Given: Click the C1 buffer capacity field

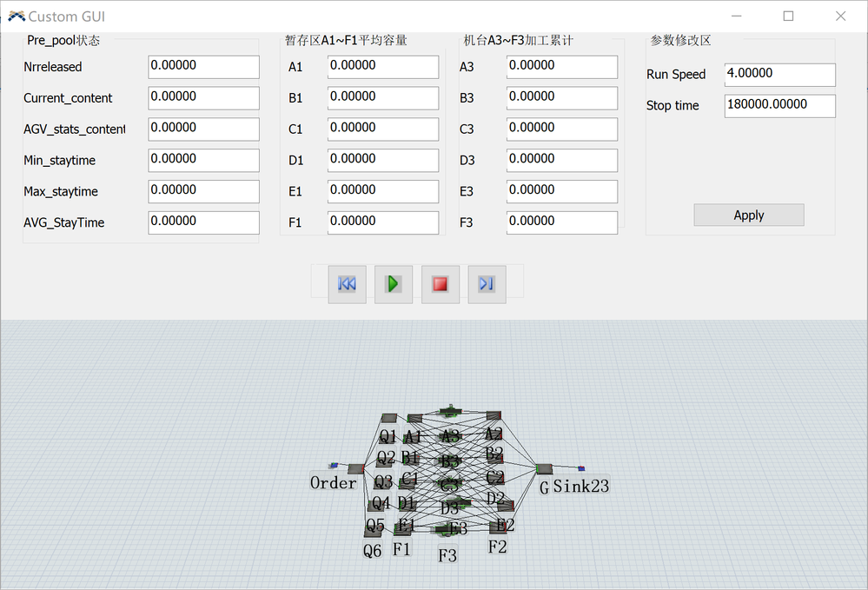Looking at the screenshot, I should [x=383, y=129].
